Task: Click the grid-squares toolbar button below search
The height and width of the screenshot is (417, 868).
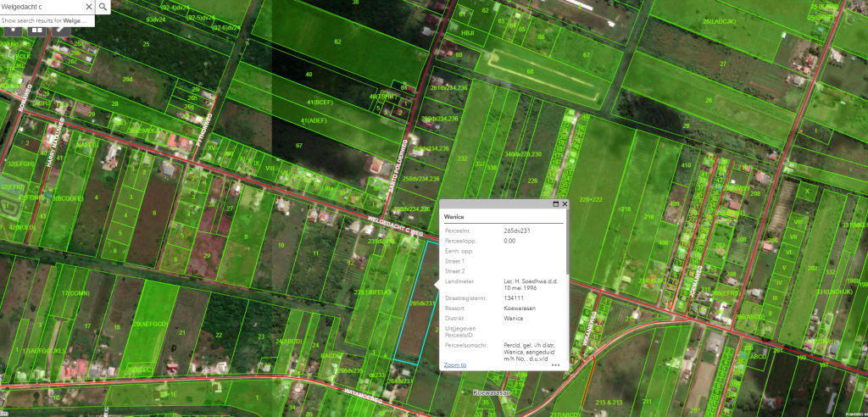Action: coord(37,29)
